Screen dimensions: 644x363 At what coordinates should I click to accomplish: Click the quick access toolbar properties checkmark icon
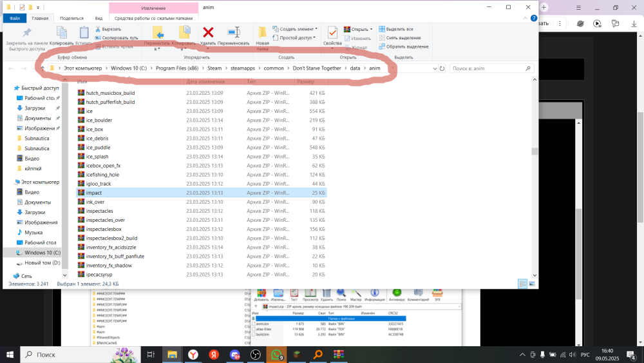[22, 7]
